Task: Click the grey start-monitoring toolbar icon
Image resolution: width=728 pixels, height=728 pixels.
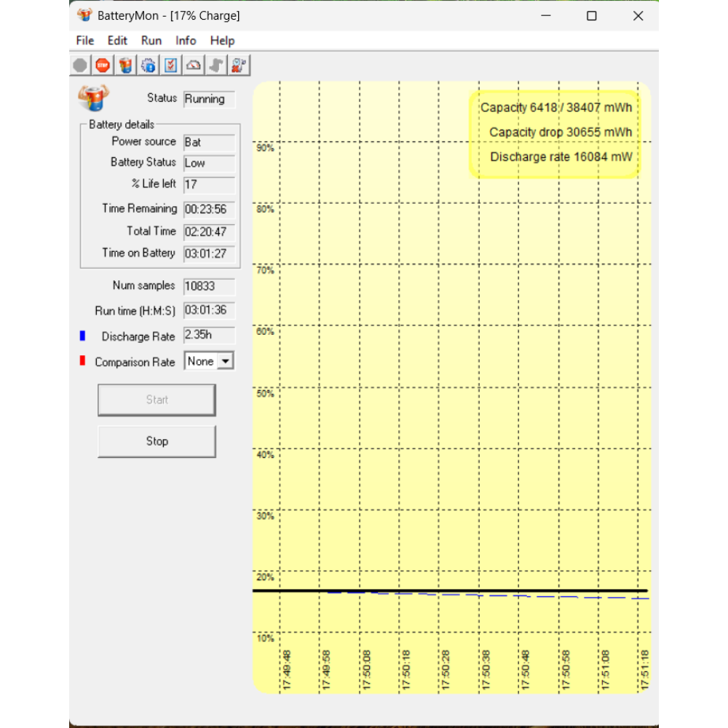Action: (x=80, y=66)
